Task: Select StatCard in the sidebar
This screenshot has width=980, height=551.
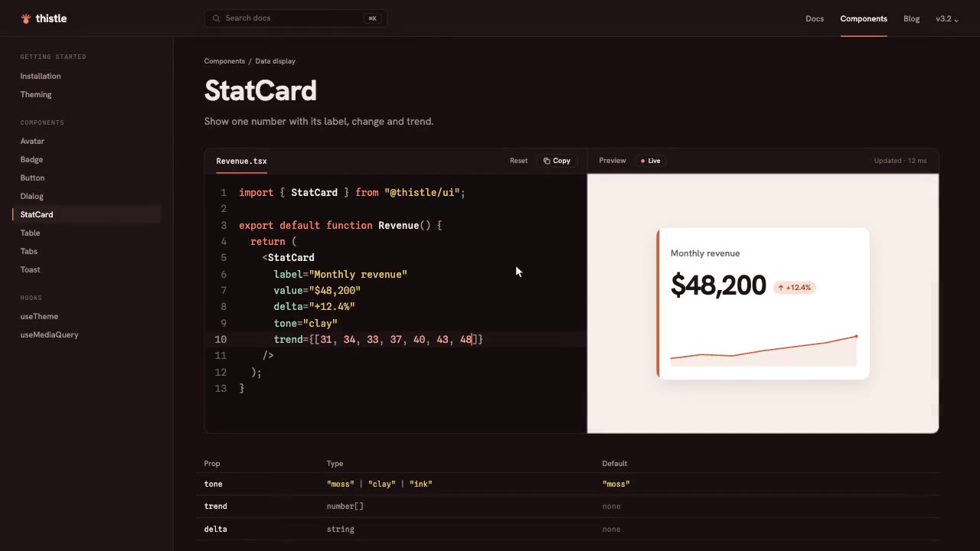Action: pos(87,215)
